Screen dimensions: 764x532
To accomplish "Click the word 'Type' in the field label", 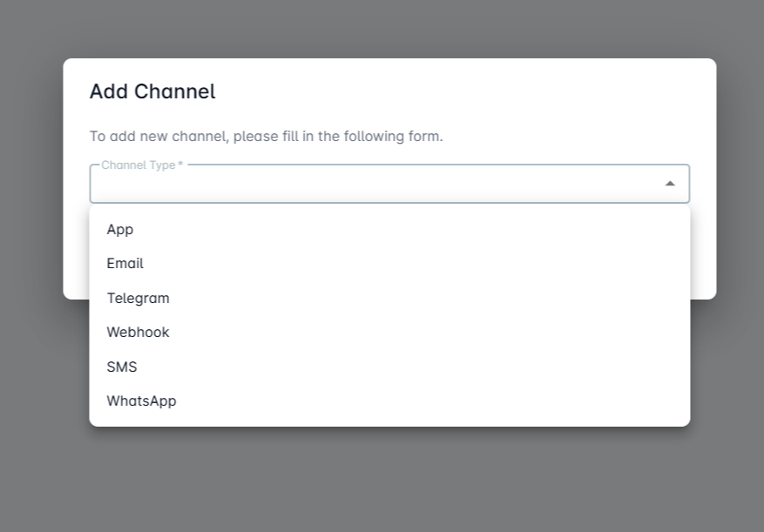I will [x=162, y=165].
